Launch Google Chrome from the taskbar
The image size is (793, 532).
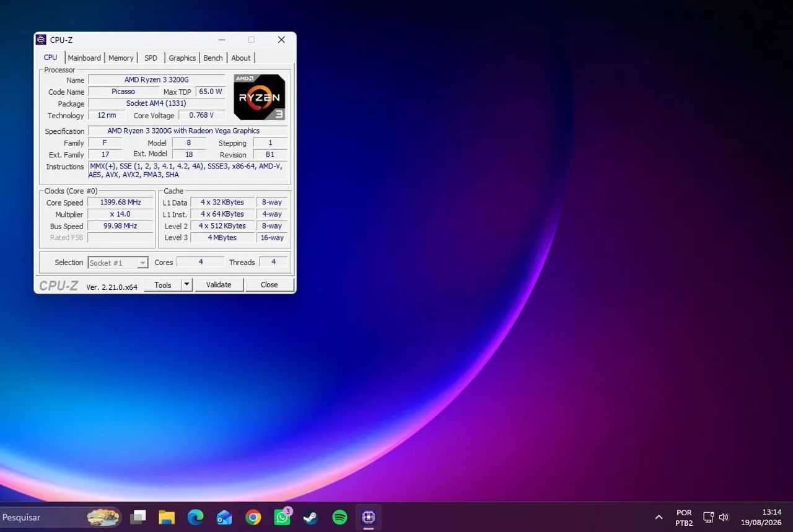(253, 517)
